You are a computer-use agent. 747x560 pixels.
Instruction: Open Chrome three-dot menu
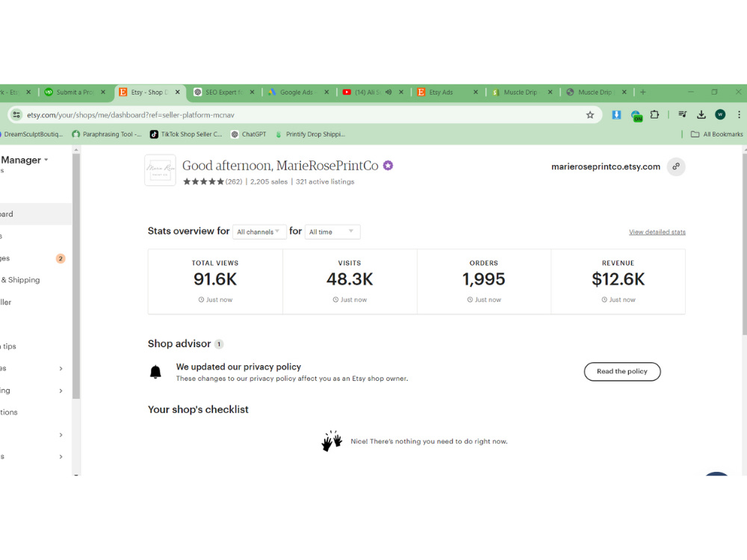739,115
